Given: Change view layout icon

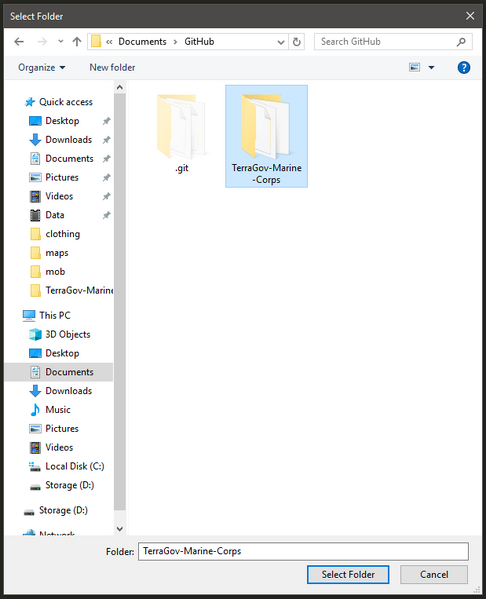Looking at the screenshot, I should coord(415,67).
